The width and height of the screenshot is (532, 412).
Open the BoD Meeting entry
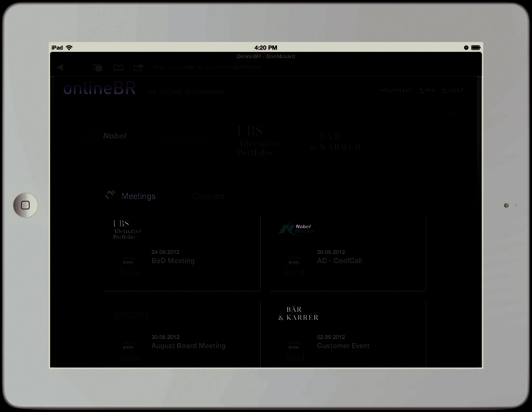(x=173, y=261)
